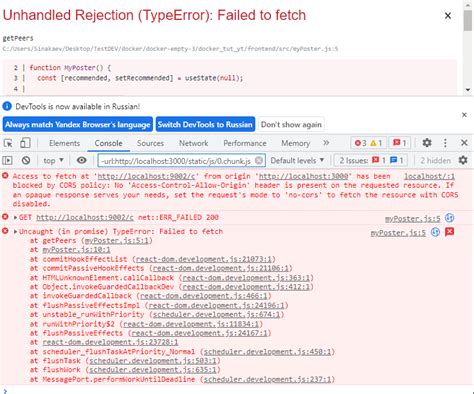474x394 pixels.
Task: Expand the GET localhost:9002/c error entry
Action: pos(15,218)
